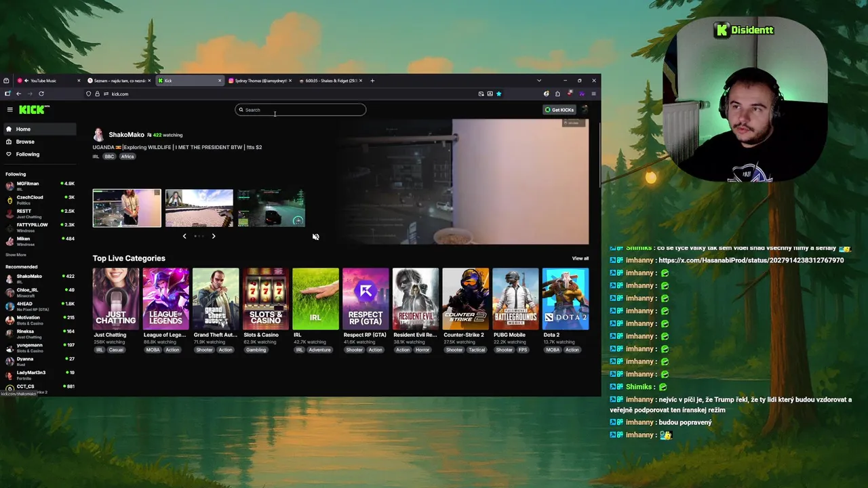The height and width of the screenshot is (488, 868).
Task: Click the Get KICKs button
Action: (559, 110)
